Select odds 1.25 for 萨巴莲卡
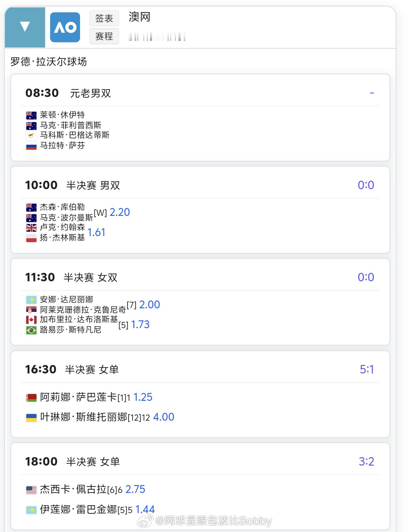Image resolution: width=410 pixels, height=532 pixels. (143, 397)
